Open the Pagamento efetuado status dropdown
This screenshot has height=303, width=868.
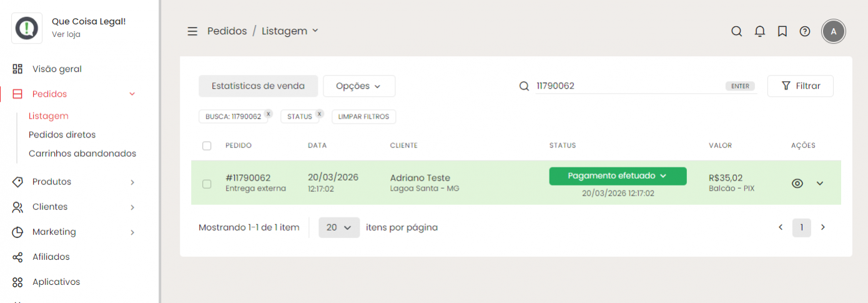point(618,176)
